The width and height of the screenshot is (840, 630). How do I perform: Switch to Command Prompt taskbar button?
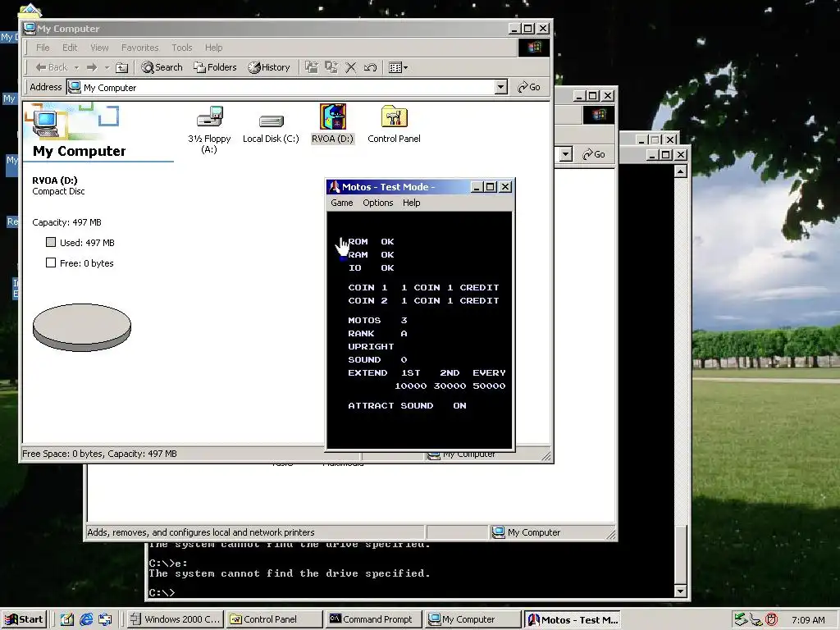373,620
